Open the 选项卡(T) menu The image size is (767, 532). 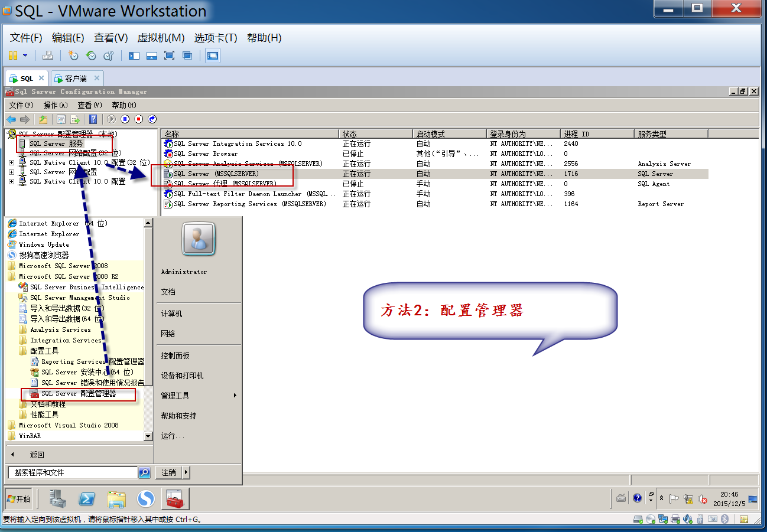pos(216,38)
